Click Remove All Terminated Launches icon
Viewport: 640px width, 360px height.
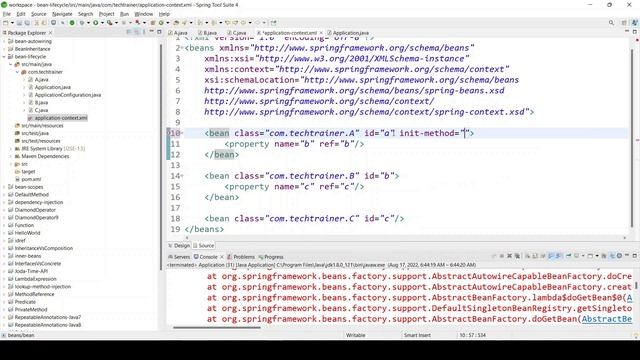point(517,256)
